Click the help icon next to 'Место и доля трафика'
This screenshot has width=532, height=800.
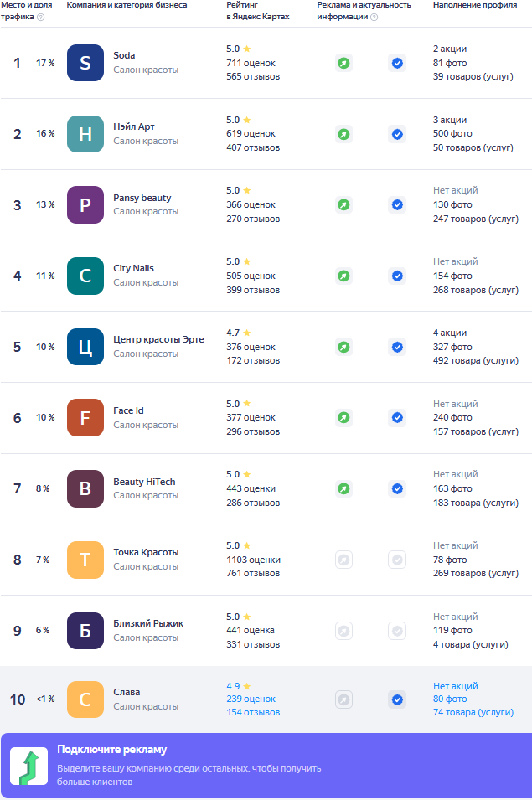[x=41, y=17]
